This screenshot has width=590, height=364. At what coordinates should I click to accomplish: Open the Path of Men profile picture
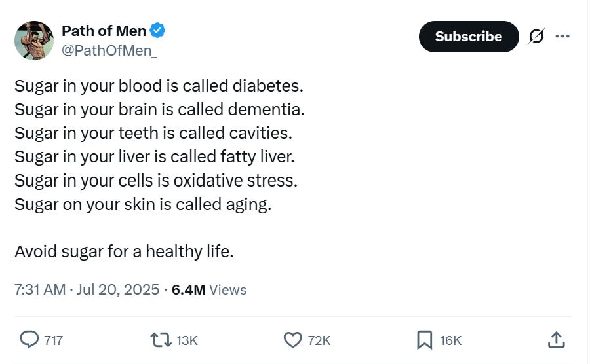click(34, 40)
